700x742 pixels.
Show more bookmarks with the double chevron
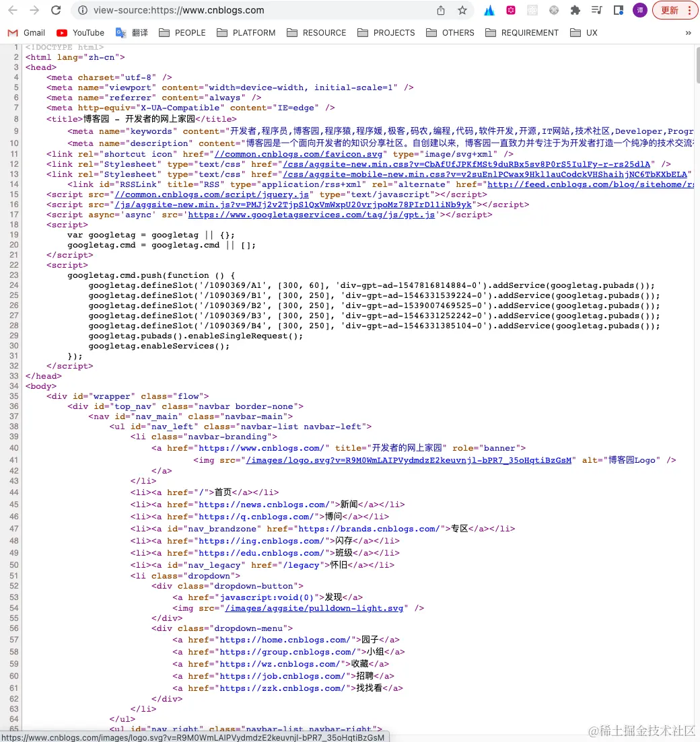[688, 33]
